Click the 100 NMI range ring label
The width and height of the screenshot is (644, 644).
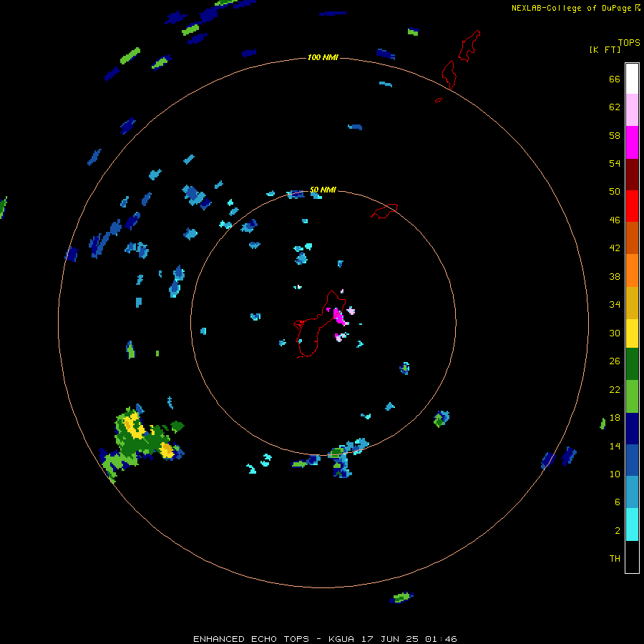[x=323, y=57]
